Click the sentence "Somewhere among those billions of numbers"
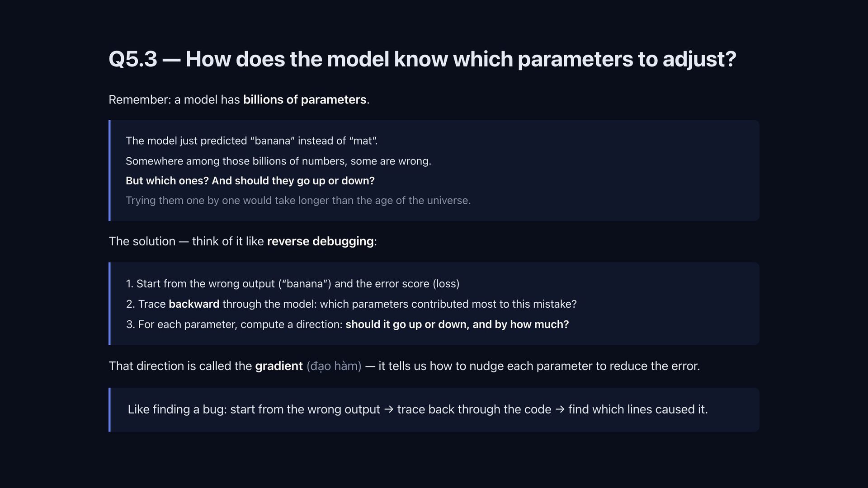Viewport: 868px width, 488px height. [x=278, y=161]
